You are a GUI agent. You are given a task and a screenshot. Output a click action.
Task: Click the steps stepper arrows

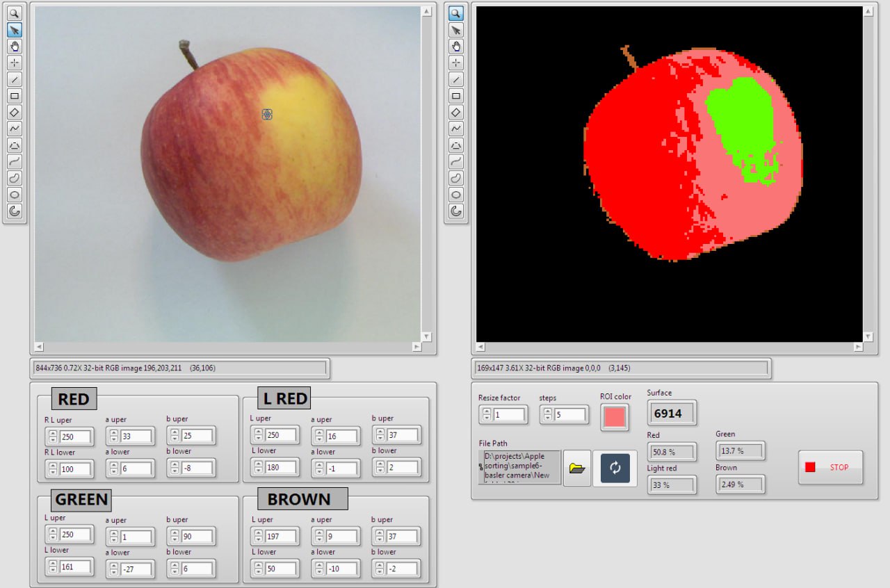547,415
